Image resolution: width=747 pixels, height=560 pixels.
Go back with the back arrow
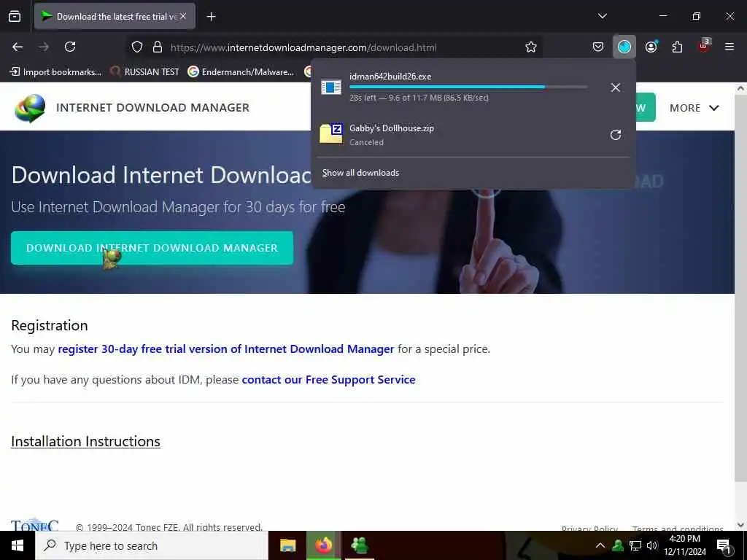[18, 47]
